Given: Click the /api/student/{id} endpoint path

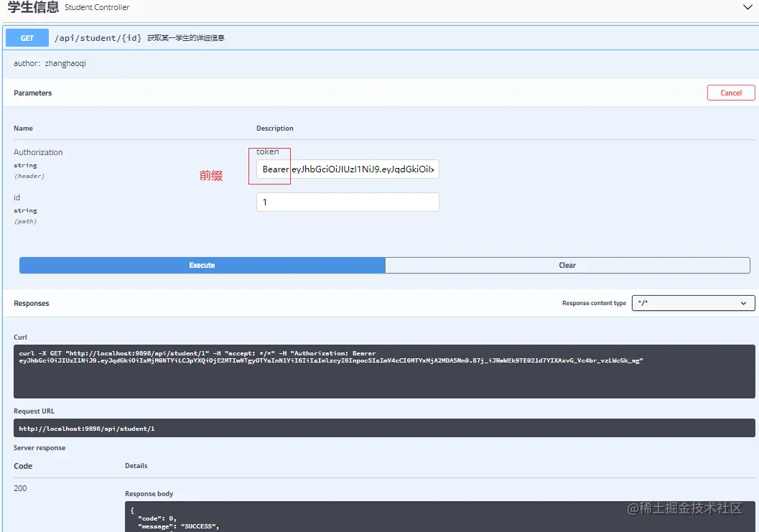Looking at the screenshot, I should click(98, 38).
